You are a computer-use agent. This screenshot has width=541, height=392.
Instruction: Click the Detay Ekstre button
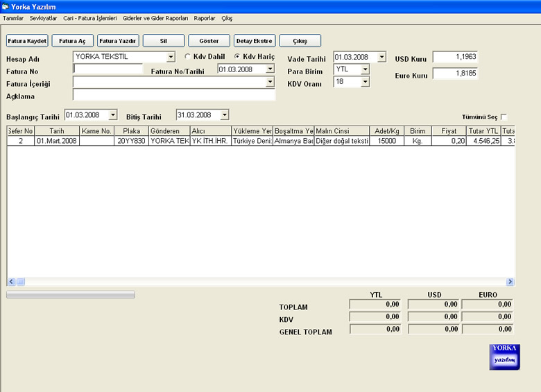point(255,41)
